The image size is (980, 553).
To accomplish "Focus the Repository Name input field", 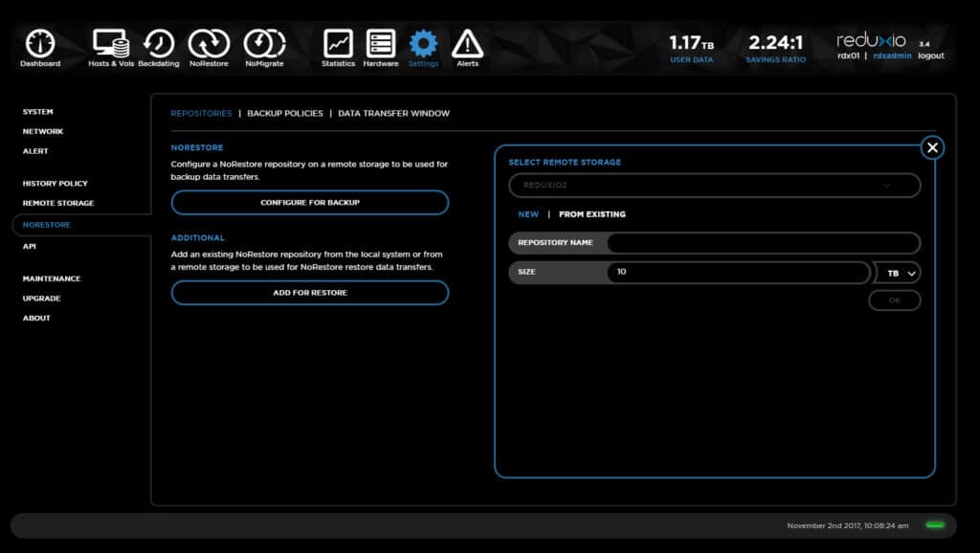I will 763,242.
